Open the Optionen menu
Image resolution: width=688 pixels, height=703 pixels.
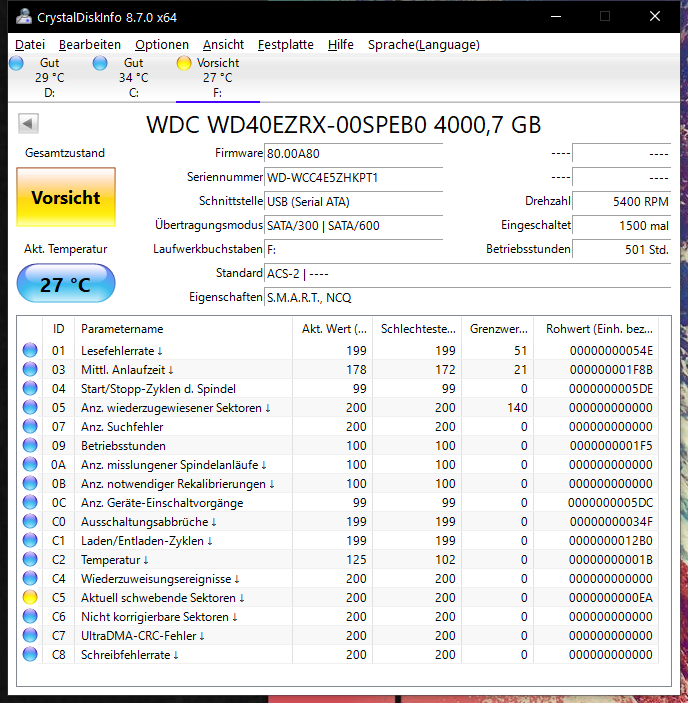pyautogui.click(x=162, y=45)
